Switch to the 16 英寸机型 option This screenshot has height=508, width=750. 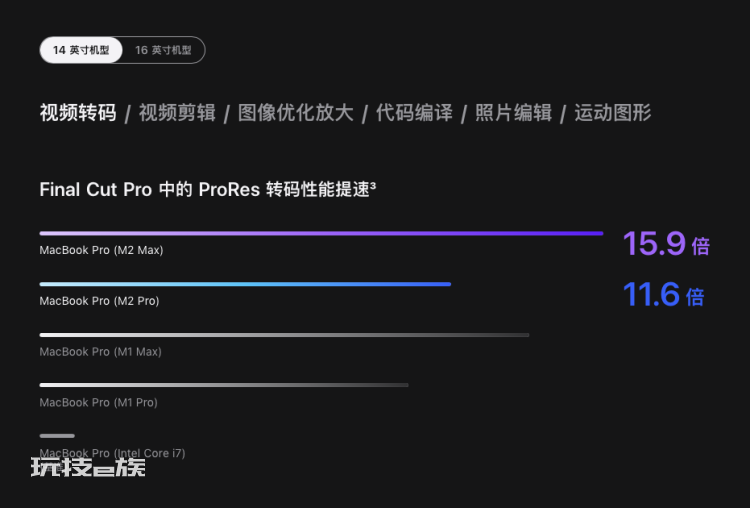pyautogui.click(x=163, y=50)
